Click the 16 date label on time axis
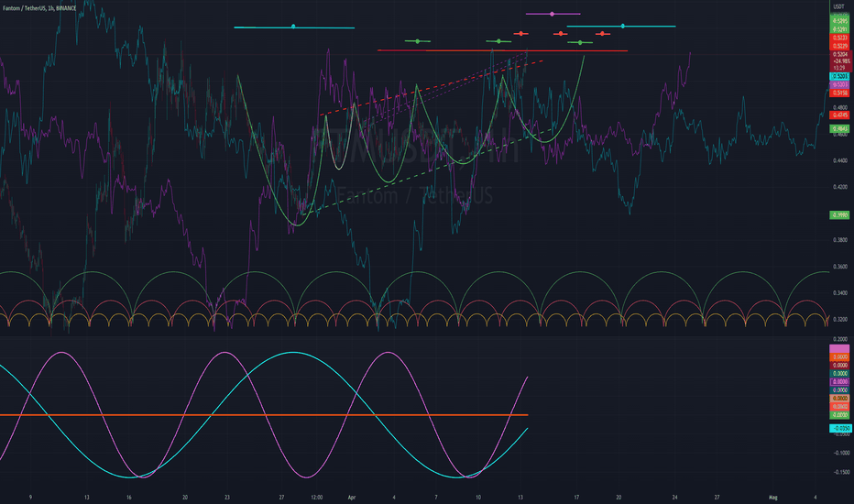 pyautogui.click(x=128, y=498)
